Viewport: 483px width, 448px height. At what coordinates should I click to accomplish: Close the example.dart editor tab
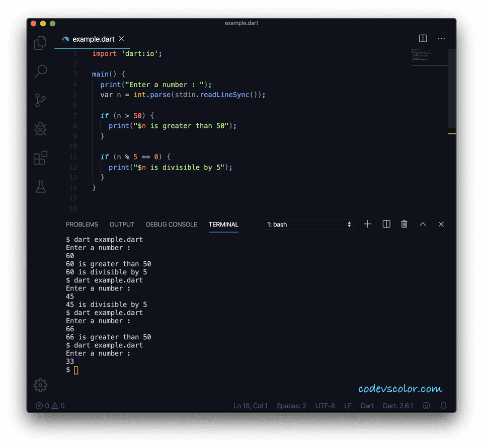point(121,39)
